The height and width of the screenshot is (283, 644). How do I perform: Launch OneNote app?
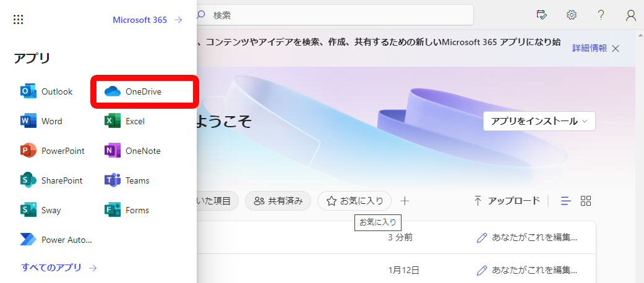click(134, 151)
